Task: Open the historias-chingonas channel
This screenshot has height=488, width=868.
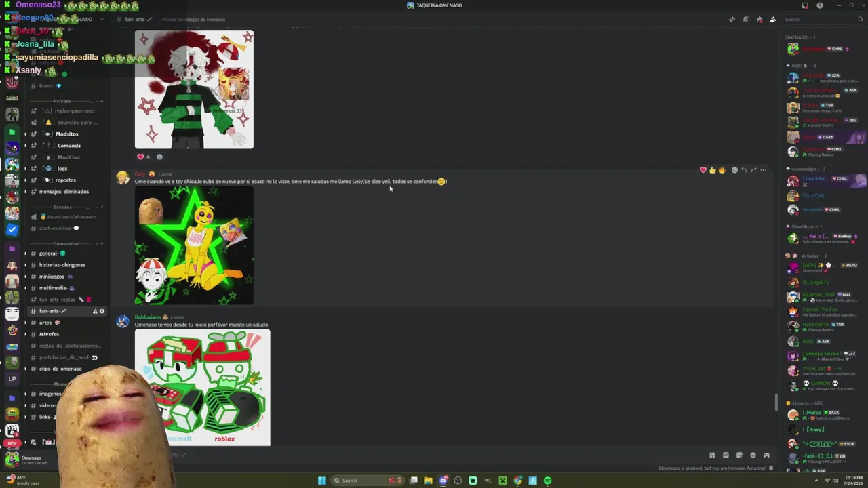Action: (x=66, y=265)
